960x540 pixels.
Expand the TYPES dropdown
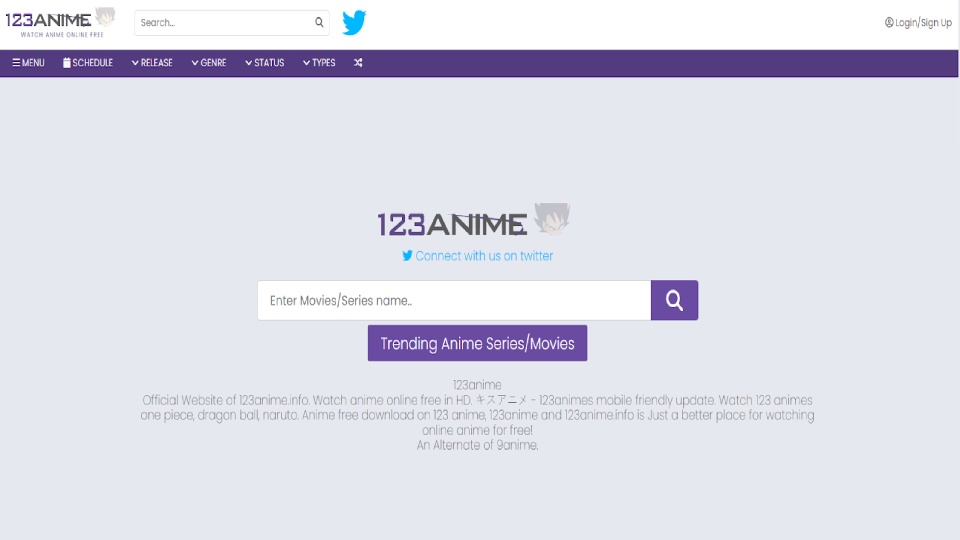319,62
